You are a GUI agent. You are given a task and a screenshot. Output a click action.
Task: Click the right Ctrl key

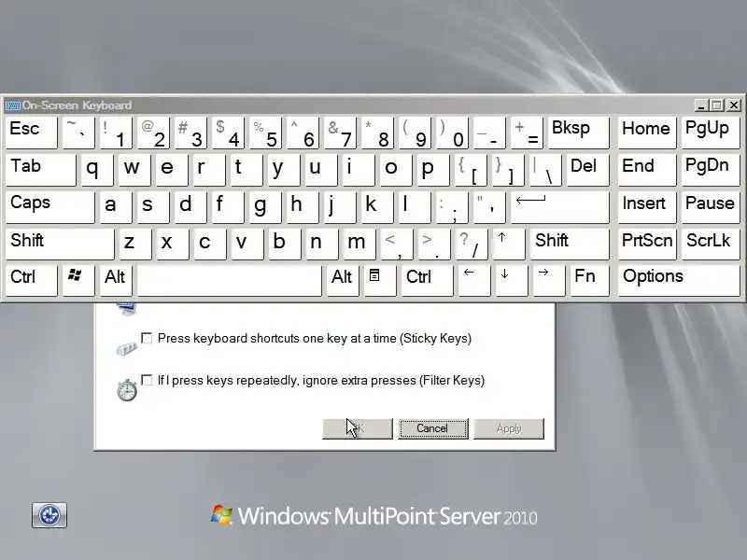427,281
